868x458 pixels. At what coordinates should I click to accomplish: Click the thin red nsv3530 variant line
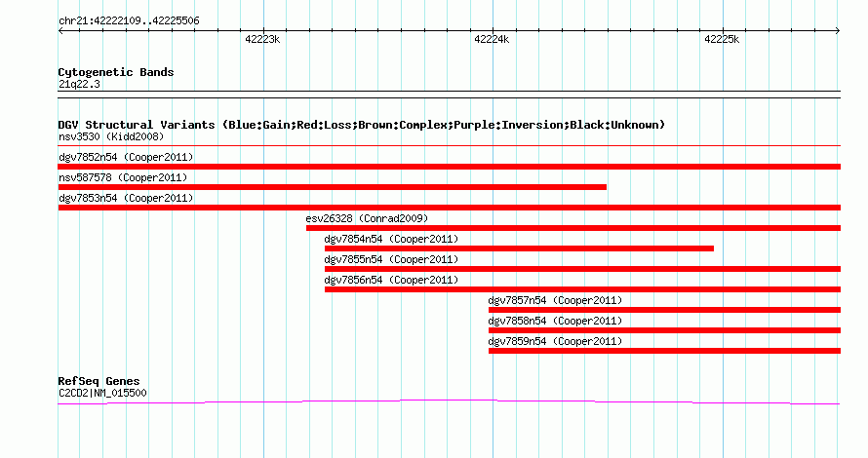(x=449, y=146)
